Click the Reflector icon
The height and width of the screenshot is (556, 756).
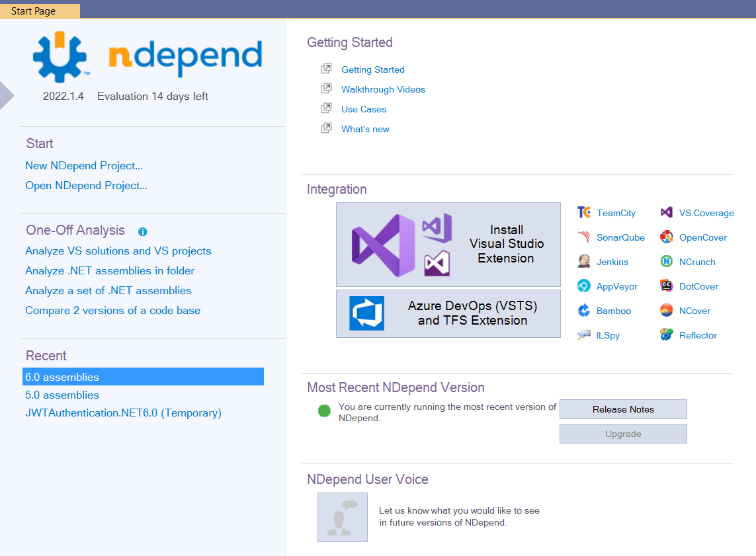pyautogui.click(x=666, y=335)
